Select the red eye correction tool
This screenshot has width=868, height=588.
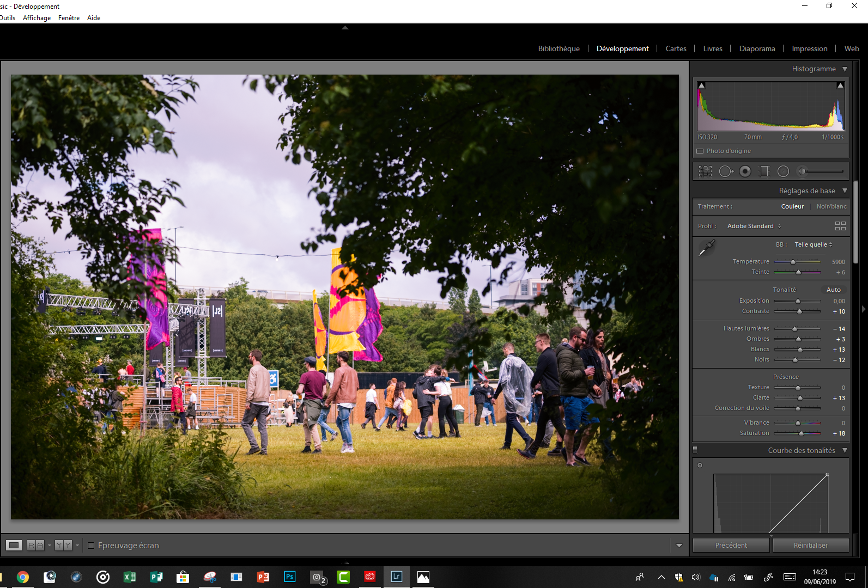tap(745, 171)
